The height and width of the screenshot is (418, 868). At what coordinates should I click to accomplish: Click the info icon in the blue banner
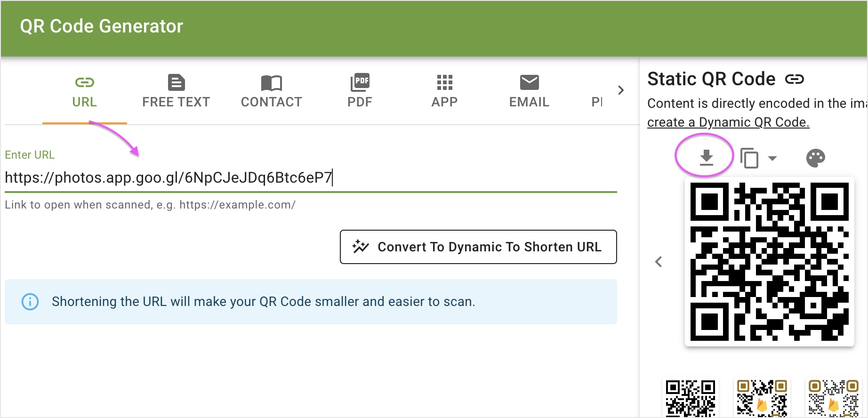[30, 302]
